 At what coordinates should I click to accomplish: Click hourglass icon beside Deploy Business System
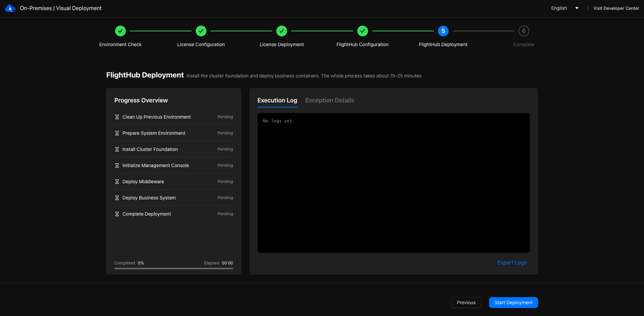click(117, 198)
